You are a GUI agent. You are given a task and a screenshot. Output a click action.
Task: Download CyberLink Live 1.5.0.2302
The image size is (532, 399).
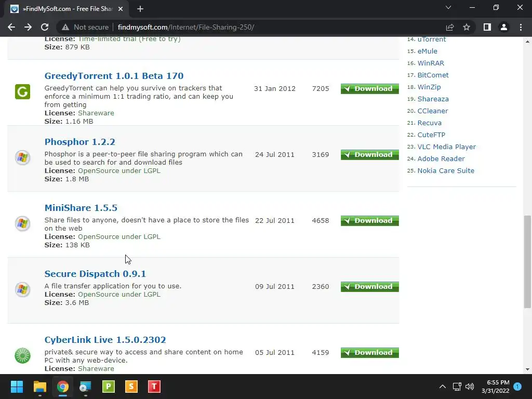[x=369, y=353]
